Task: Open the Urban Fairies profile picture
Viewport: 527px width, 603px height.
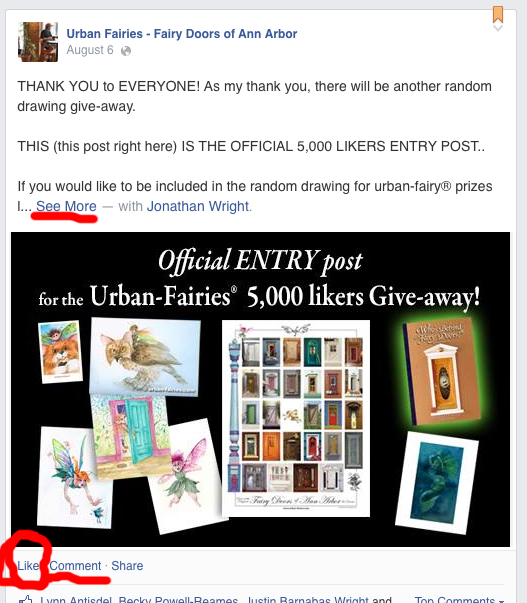Action: tap(38, 42)
